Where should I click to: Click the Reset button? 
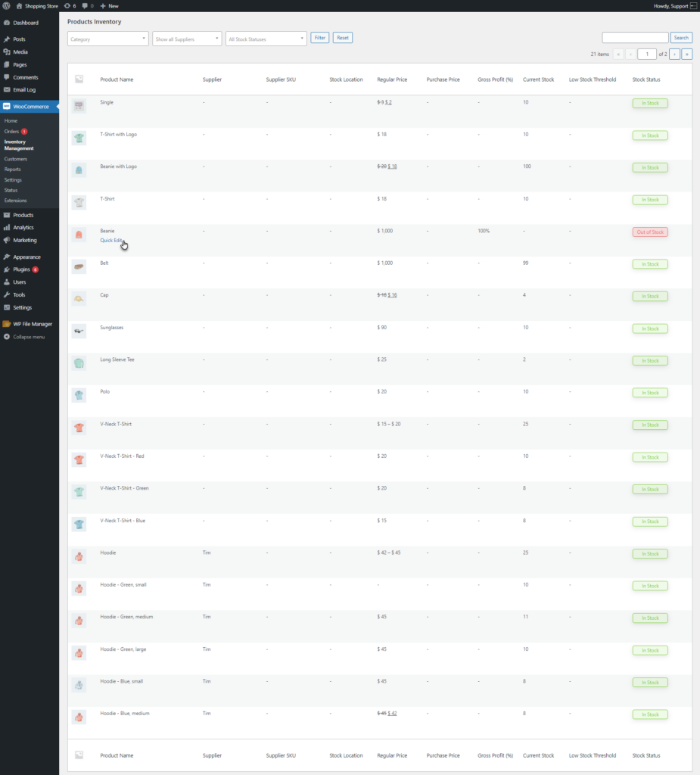coord(343,38)
